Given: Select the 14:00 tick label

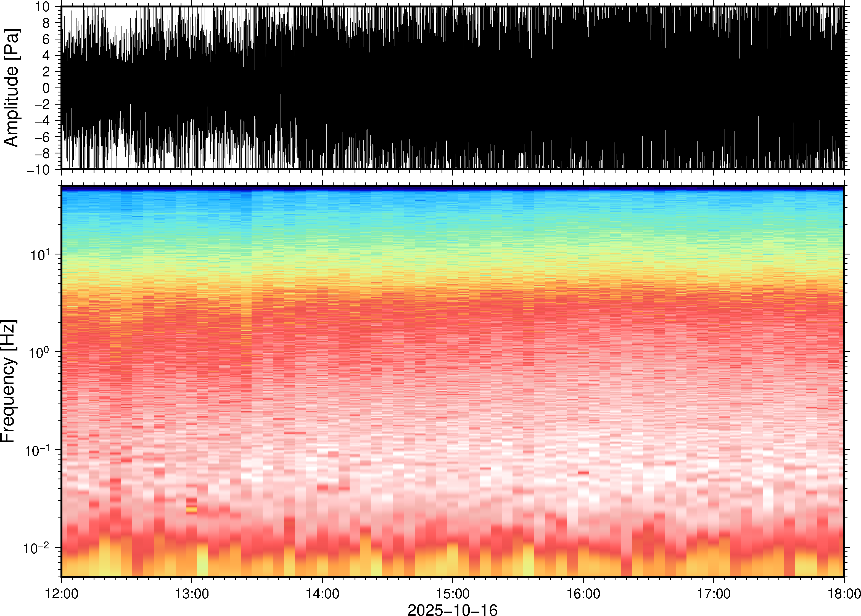Looking at the screenshot, I should pos(322,594).
